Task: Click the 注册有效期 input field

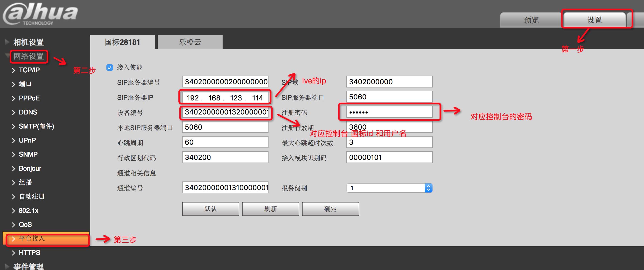Action: coord(389,127)
